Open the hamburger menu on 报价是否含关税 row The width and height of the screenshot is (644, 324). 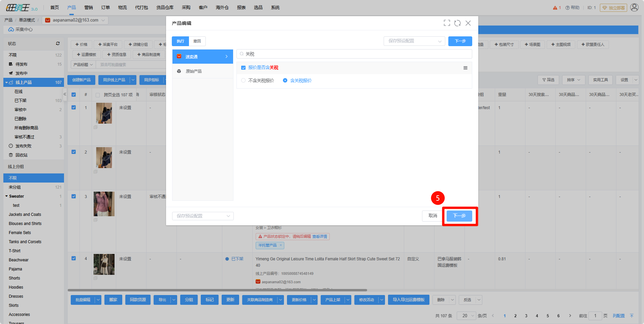pos(465,68)
